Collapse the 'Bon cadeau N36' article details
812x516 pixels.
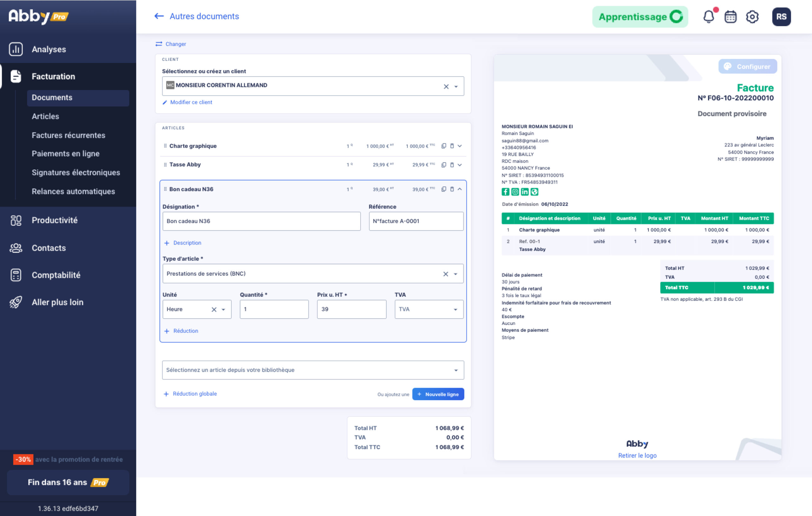click(460, 189)
